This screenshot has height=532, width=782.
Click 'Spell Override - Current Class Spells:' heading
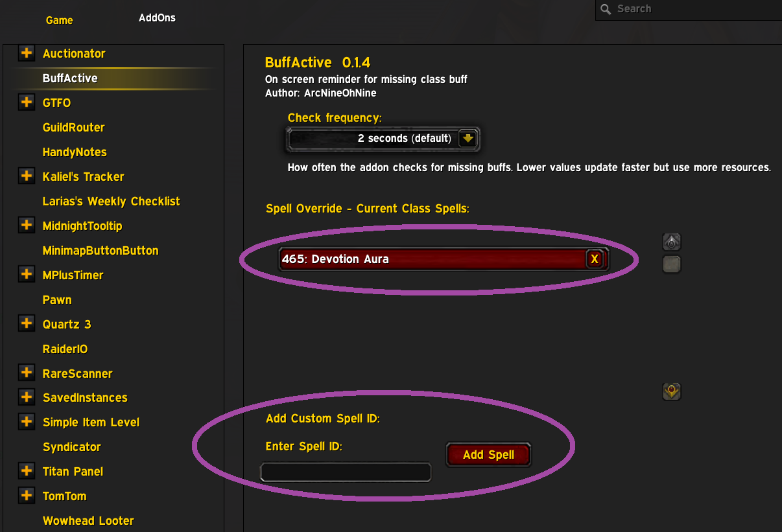367,209
